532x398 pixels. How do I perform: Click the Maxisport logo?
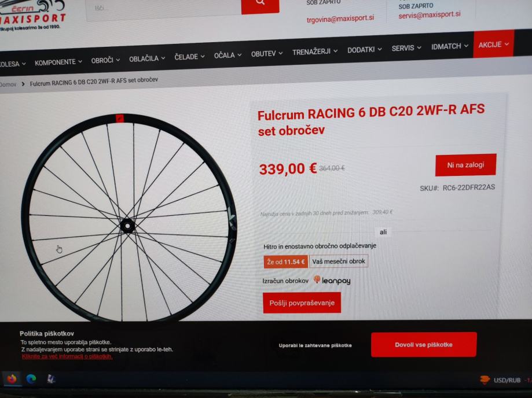point(32,15)
